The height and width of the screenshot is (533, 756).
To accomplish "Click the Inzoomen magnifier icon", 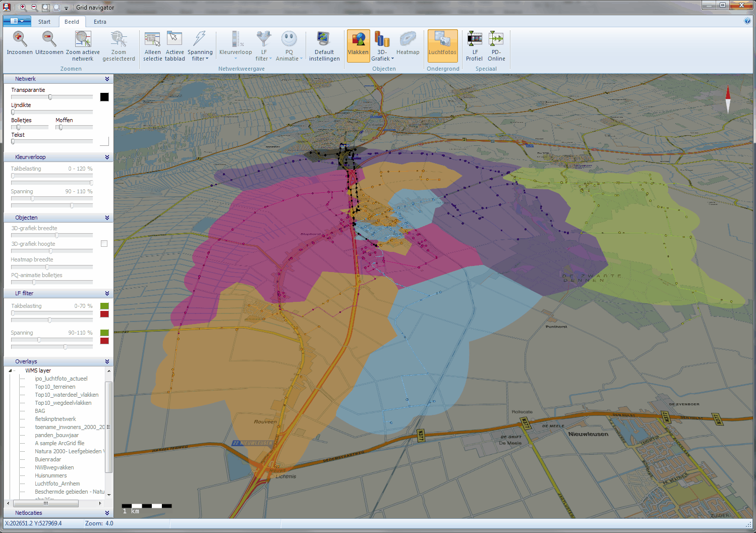I will click(x=19, y=39).
